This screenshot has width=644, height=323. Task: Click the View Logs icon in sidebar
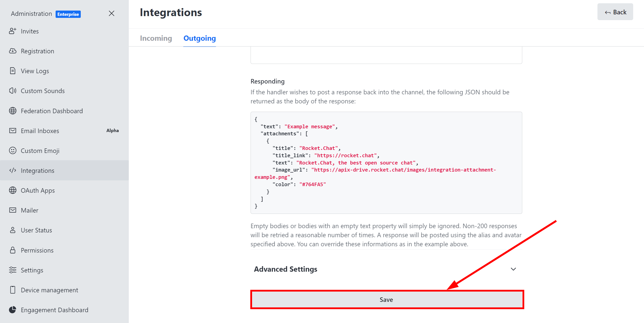click(14, 71)
